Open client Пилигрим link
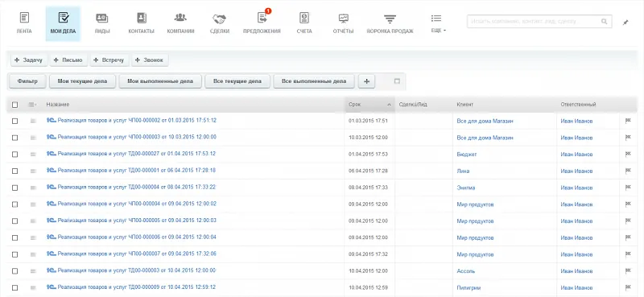 [x=469, y=287]
